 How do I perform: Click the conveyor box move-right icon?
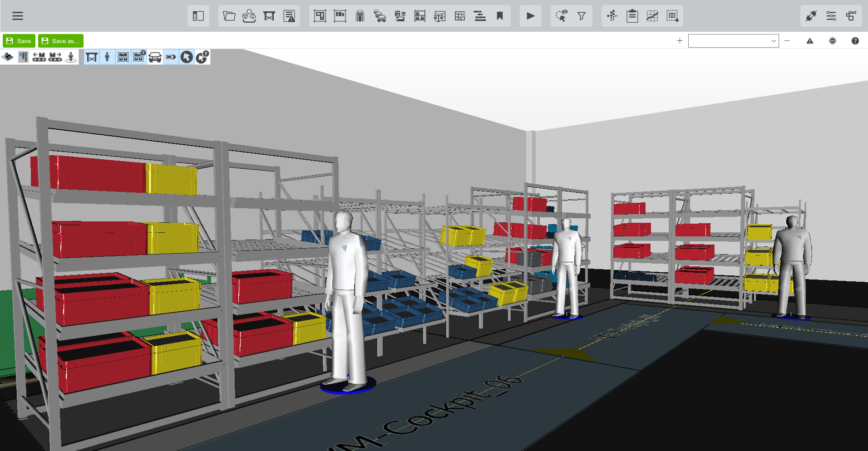[x=55, y=57]
